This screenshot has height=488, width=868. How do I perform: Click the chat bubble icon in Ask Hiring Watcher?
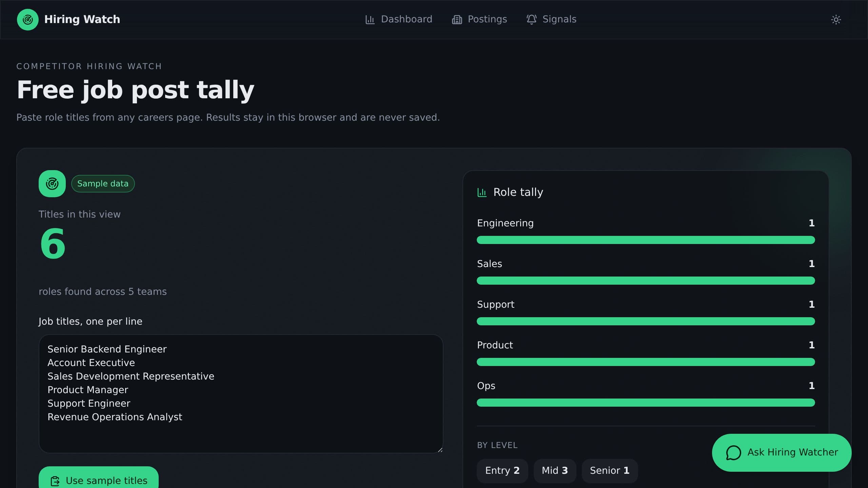pos(733,453)
